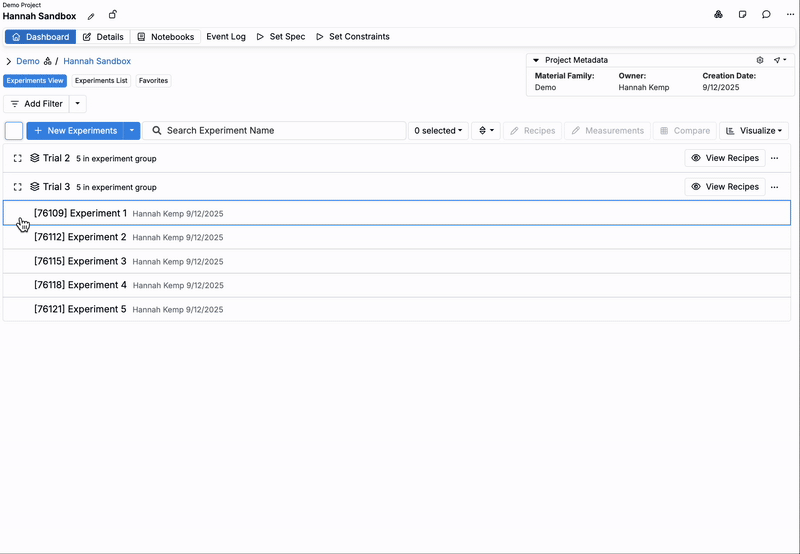
Task: Click the Add Filter button
Action: [36, 104]
